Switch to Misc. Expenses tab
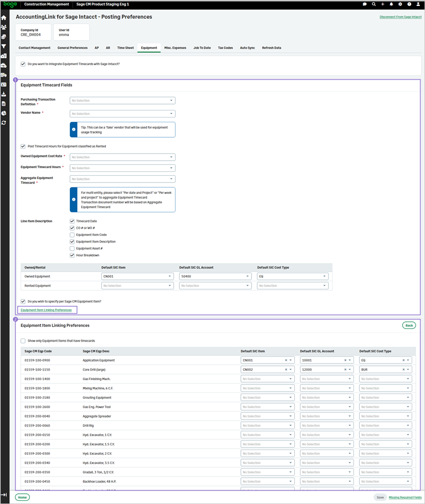 [x=175, y=48]
